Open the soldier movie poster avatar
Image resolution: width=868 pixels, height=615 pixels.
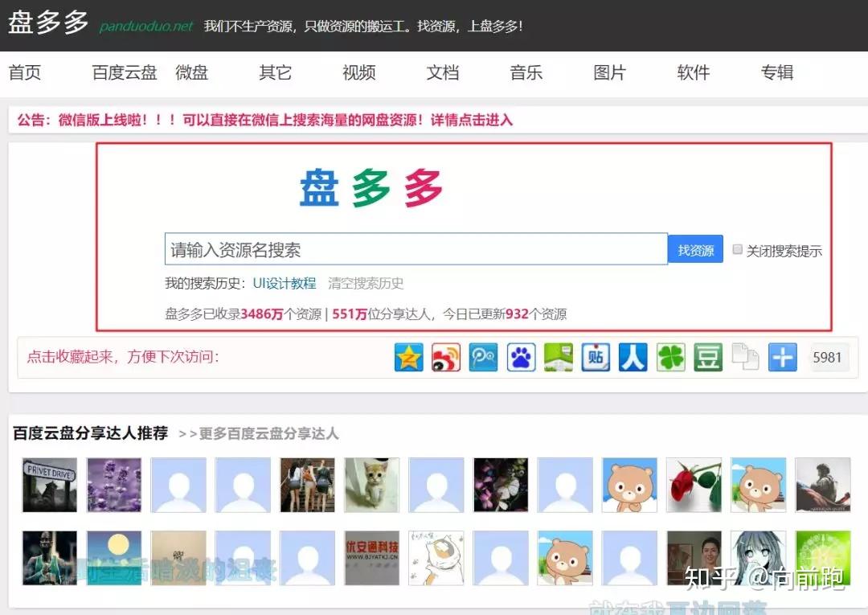[x=823, y=485]
